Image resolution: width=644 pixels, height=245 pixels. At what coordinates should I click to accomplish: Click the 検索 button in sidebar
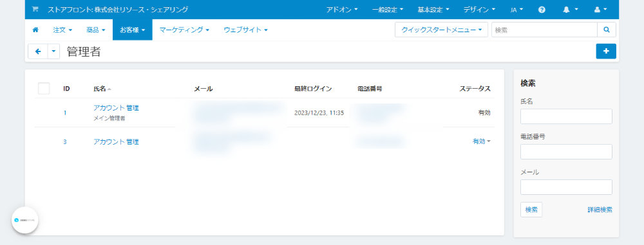pyautogui.click(x=531, y=209)
